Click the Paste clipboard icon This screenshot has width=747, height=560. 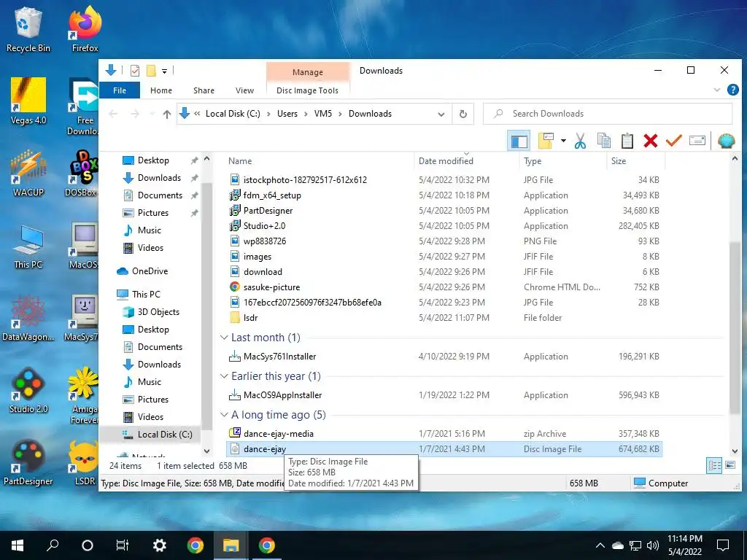(627, 141)
